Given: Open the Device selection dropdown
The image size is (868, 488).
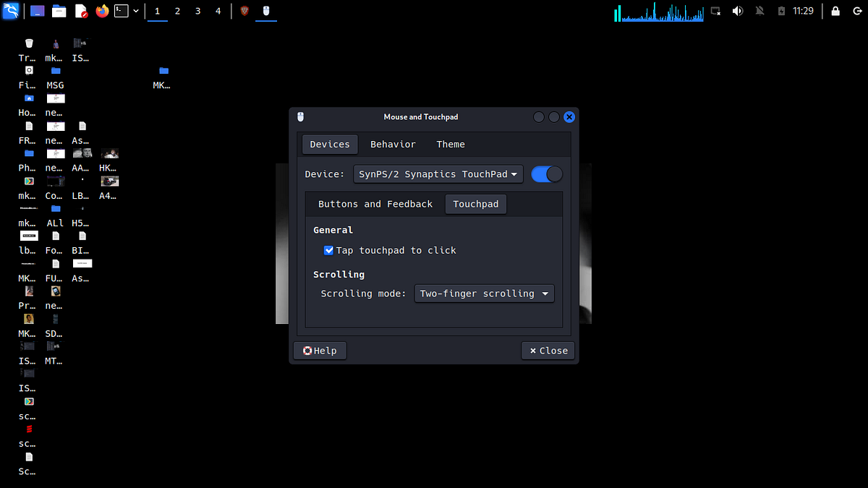Looking at the screenshot, I should point(438,174).
